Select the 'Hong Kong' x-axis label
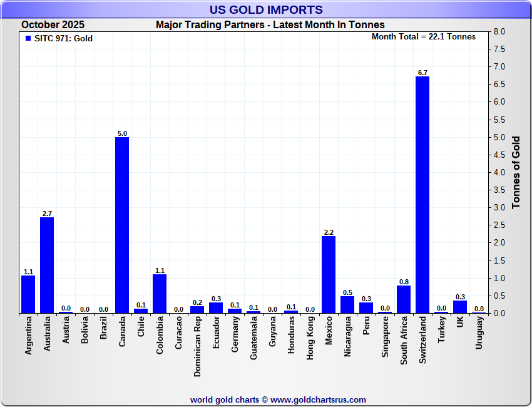Screen dimensions: 532x407 [310, 339]
